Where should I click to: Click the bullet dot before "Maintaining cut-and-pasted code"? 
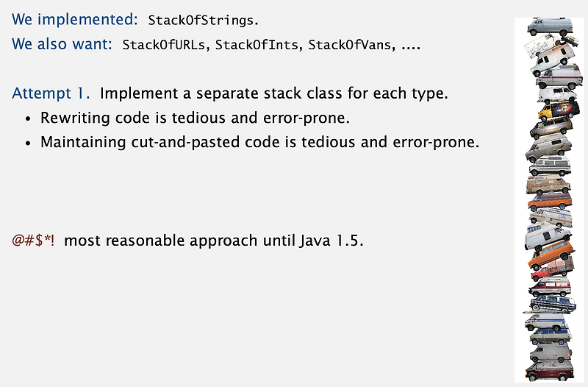28,142
